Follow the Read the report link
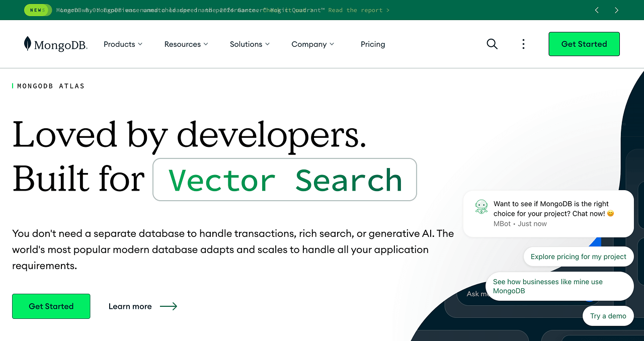The image size is (644, 341). pos(359,10)
